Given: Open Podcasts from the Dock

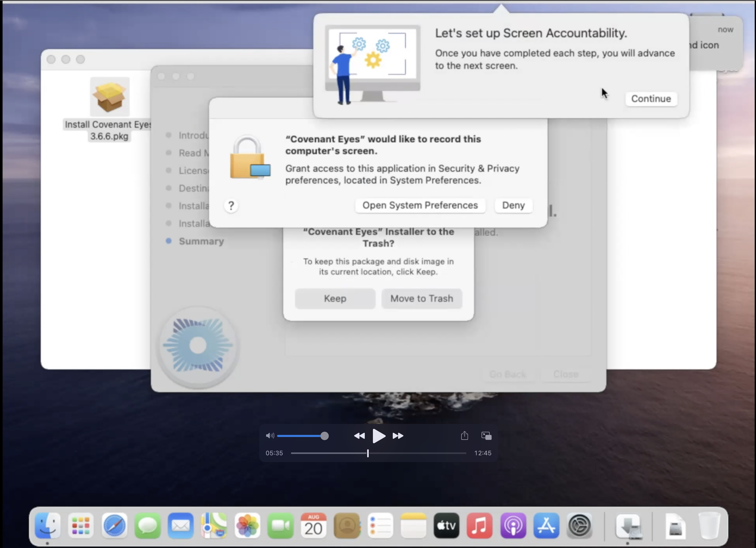Looking at the screenshot, I should pos(513,526).
